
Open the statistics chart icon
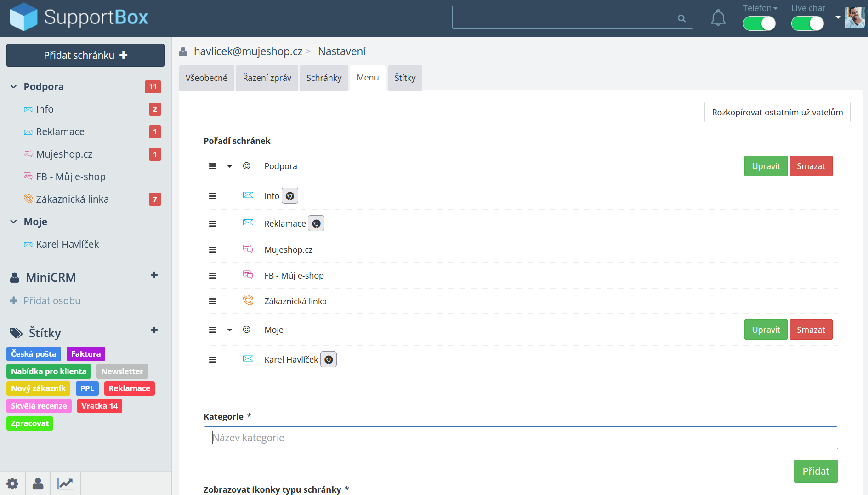click(65, 484)
